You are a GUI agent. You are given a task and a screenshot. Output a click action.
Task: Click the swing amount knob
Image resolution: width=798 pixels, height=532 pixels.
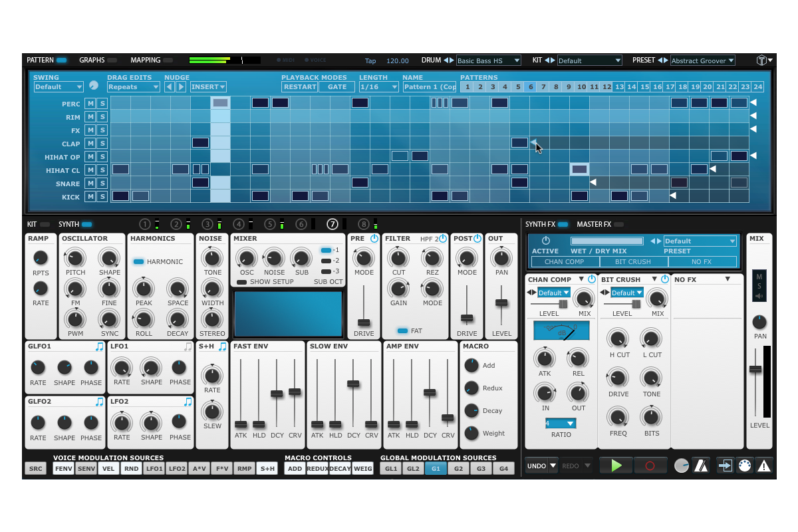(93, 86)
